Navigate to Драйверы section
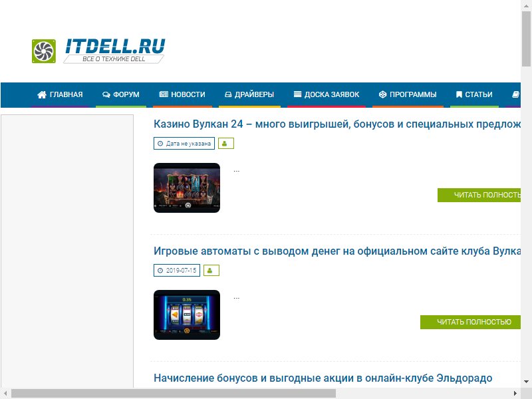The width and height of the screenshot is (532, 399). [249, 94]
